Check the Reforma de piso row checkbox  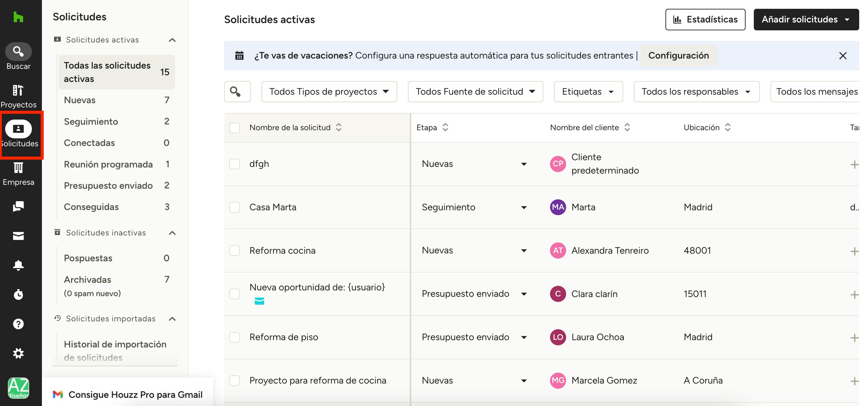point(234,337)
